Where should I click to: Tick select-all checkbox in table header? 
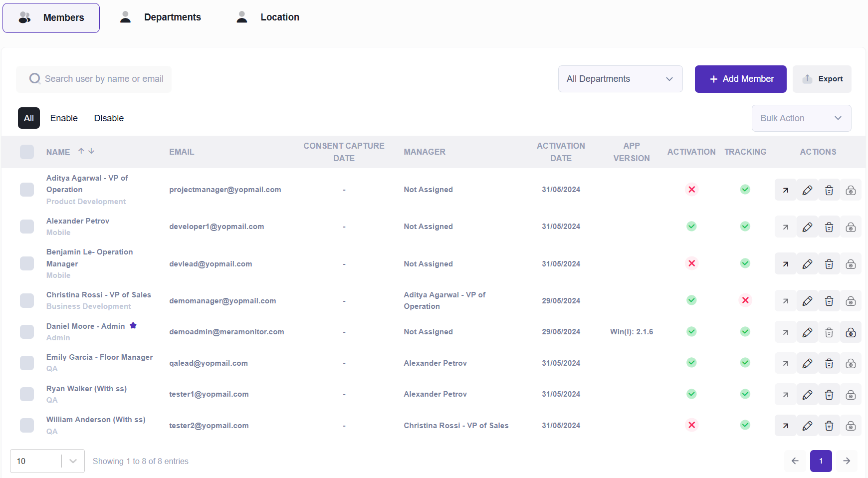coord(27,152)
